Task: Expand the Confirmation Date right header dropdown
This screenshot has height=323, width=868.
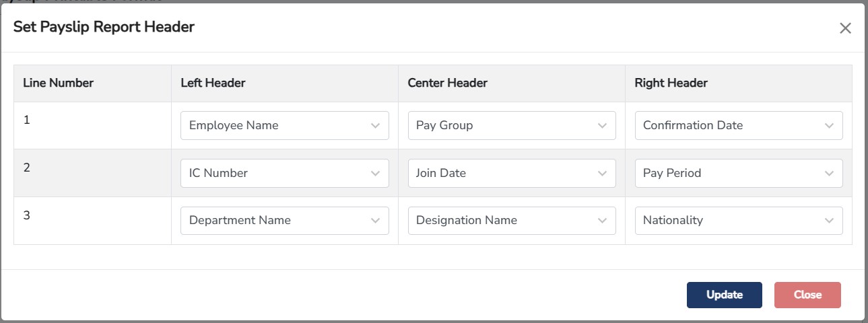Action: [738, 125]
